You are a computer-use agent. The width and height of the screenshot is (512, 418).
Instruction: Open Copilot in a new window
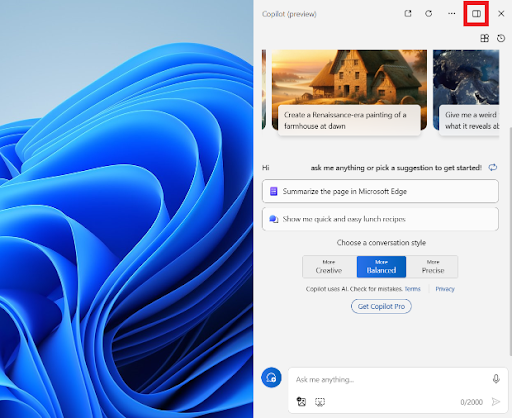pos(408,13)
